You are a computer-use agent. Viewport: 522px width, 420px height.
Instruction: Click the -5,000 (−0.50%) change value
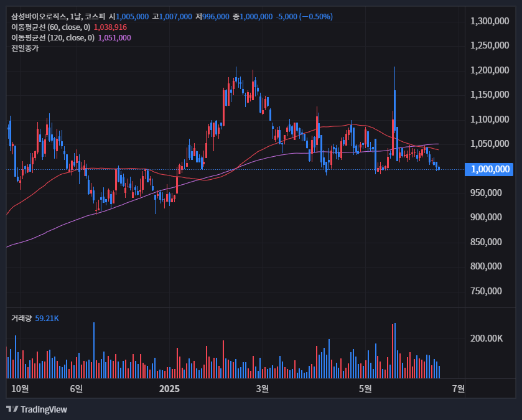[304, 17]
